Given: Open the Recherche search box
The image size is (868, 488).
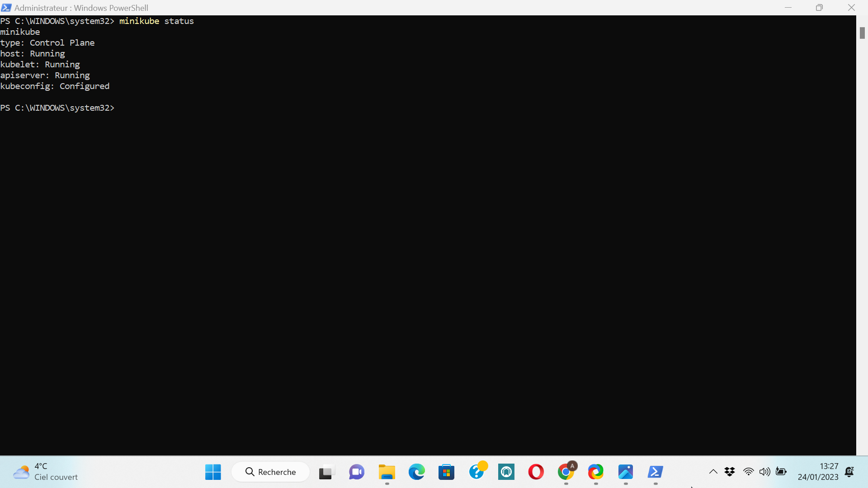Looking at the screenshot, I should 270,472.
